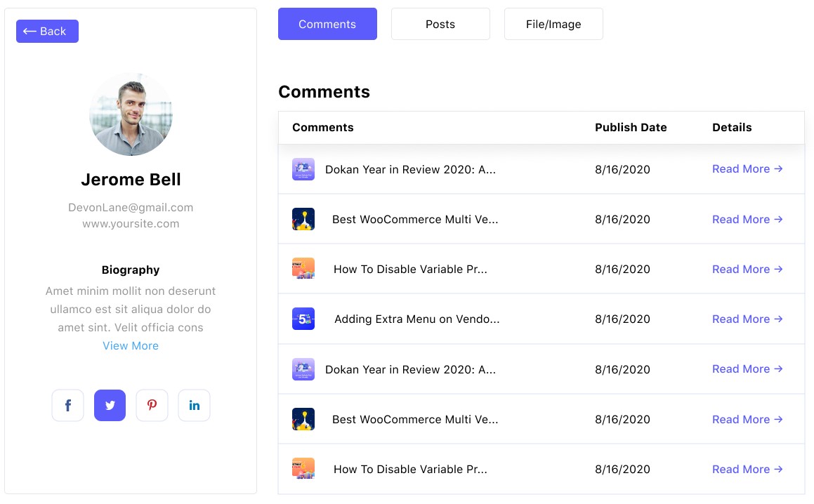This screenshot has height=504, width=814.
Task: Select the Comments tab
Action: coord(327,24)
